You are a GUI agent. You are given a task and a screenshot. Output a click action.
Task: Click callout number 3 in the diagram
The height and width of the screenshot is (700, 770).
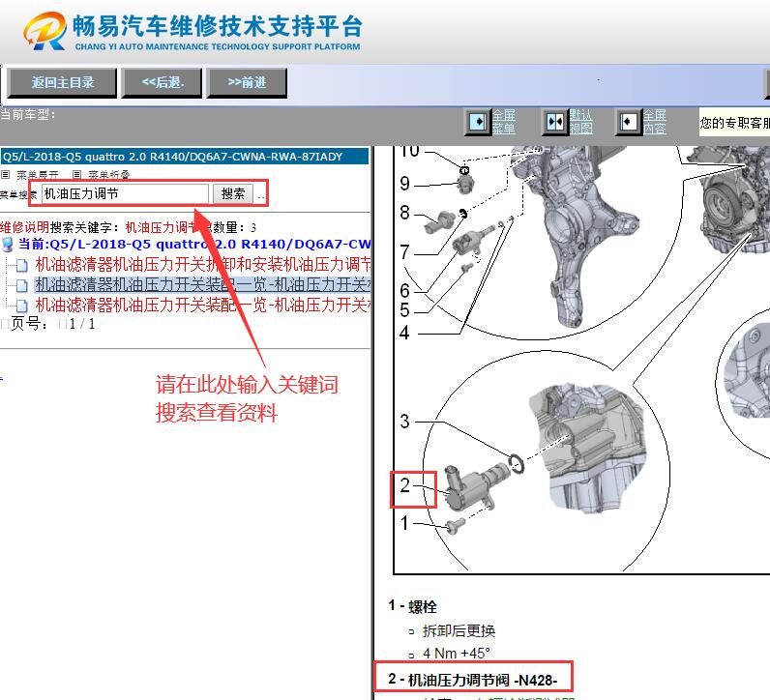[404, 422]
